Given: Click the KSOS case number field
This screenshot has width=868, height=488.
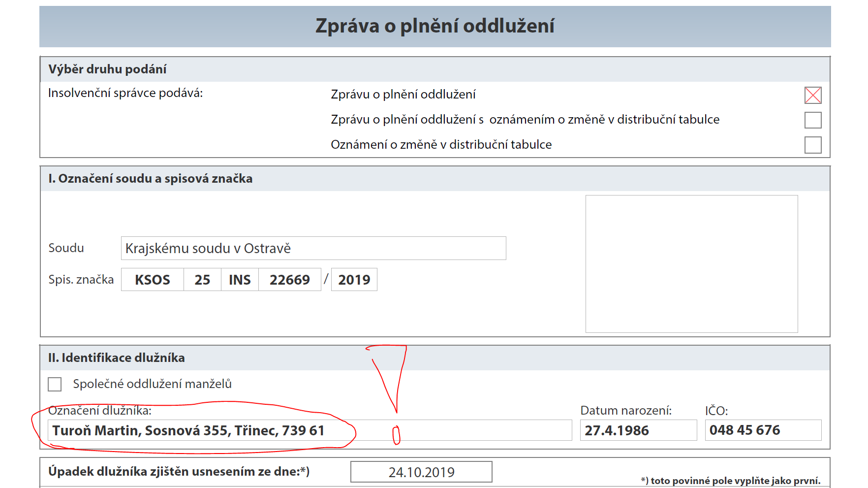Looking at the screenshot, I should 153,280.
